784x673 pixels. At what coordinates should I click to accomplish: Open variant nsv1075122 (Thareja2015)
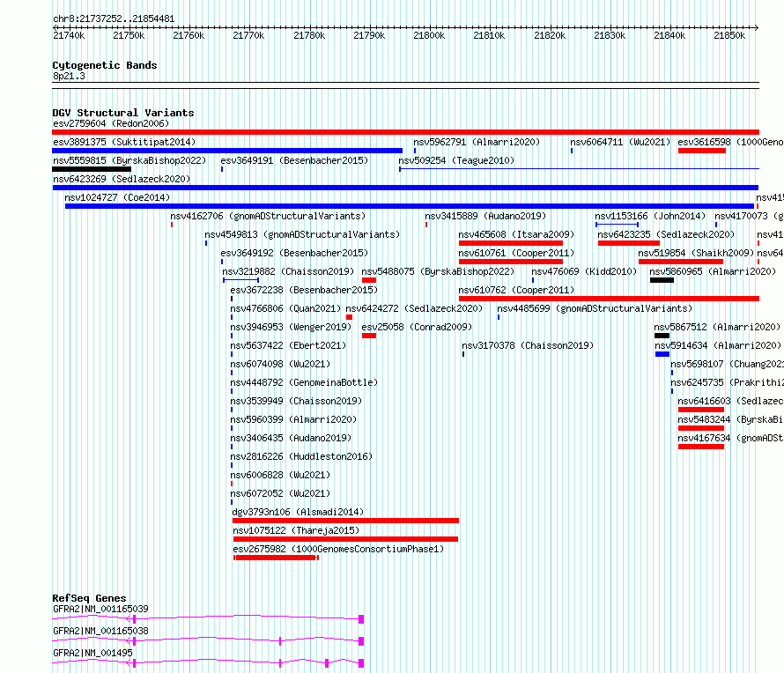point(296,530)
